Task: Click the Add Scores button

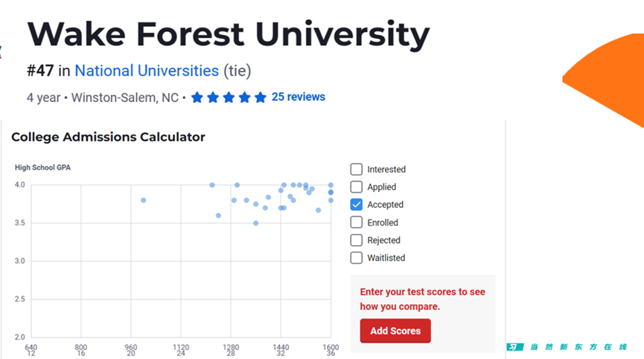Action: (x=395, y=331)
